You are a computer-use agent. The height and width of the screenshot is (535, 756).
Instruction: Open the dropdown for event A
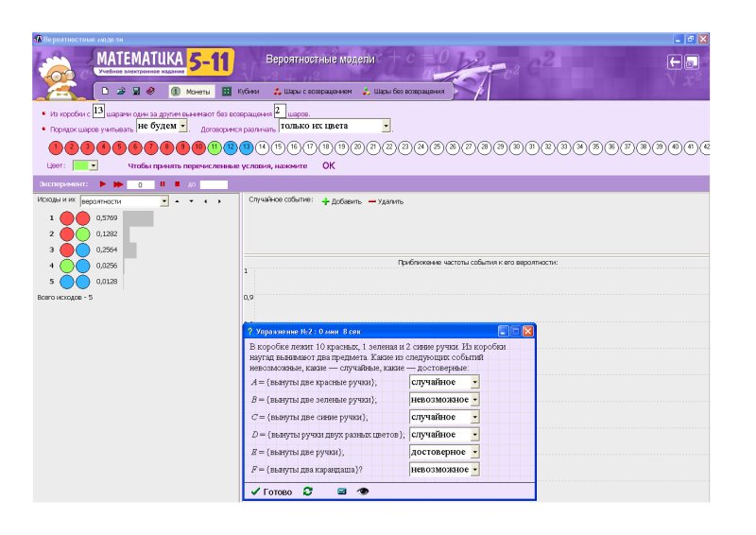(474, 382)
